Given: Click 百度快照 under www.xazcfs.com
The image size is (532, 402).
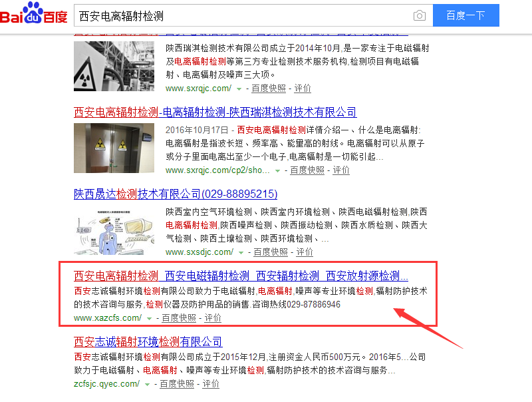Looking at the screenshot, I should (179, 317).
